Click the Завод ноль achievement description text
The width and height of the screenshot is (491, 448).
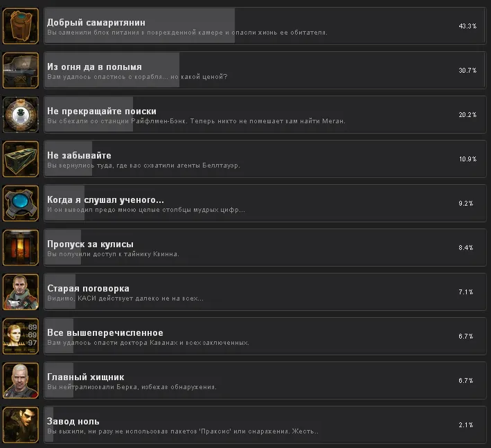click(x=183, y=431)
